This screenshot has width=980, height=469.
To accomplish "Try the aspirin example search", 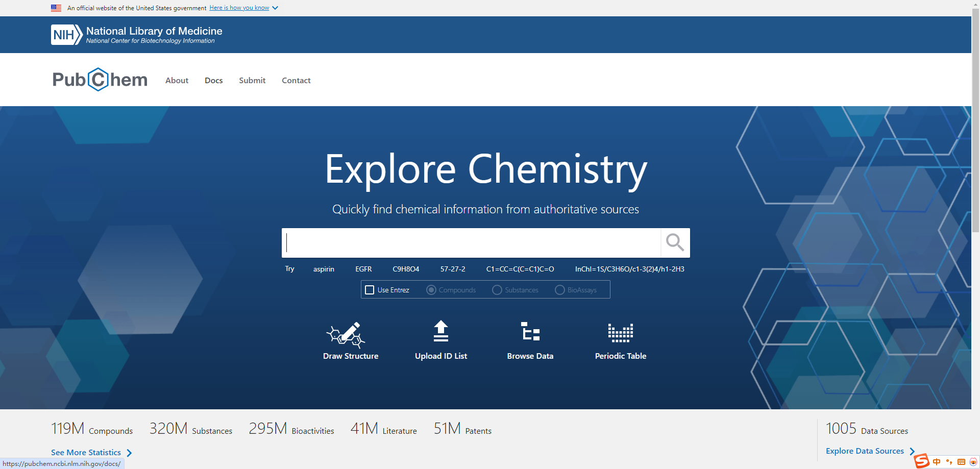I will tap(324, 269).
